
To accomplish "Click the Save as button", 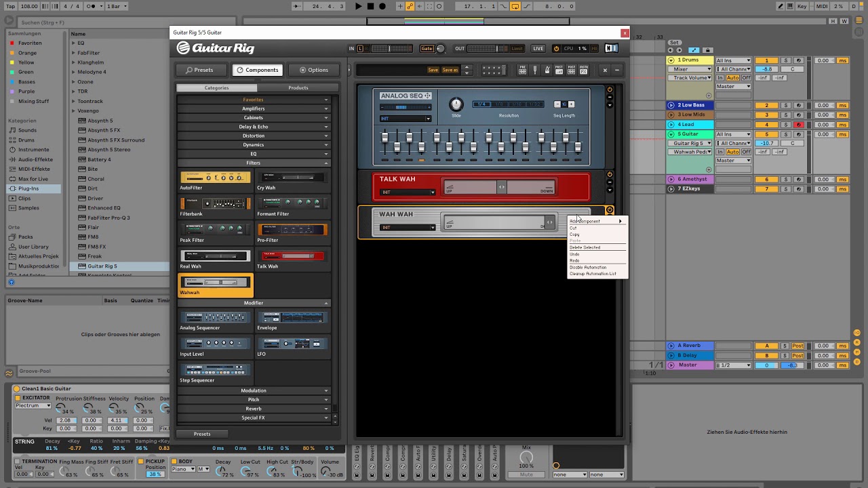I will (x=450, y=70).
